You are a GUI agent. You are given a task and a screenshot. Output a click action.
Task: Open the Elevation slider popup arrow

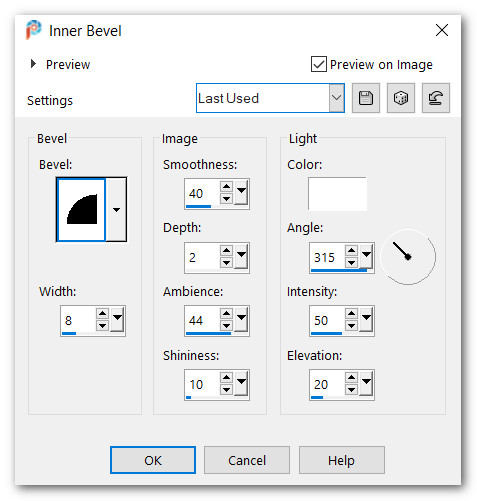click(x=366, y=383)
